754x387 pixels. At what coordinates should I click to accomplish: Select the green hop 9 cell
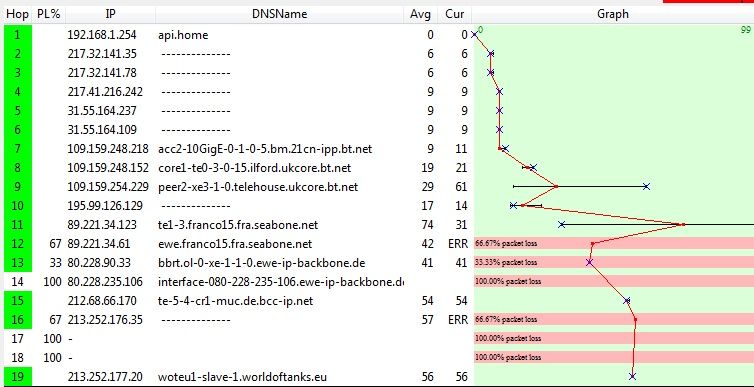[17, 187]
